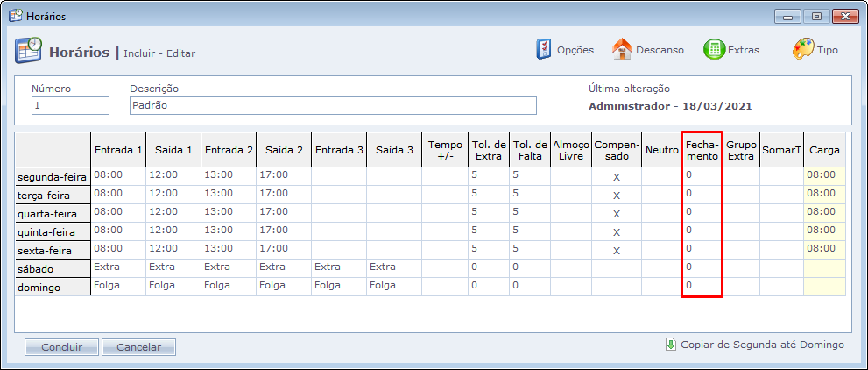Click the Tipo paint palette icon
The height and width of the screenshot is (370, 868).
click(x=803, y=50)
